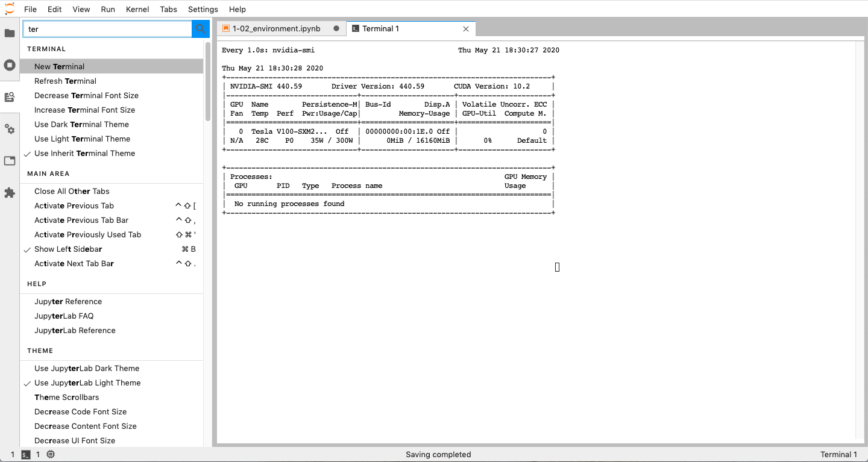
Task: Open the JupyterLab FAQ help link
Action: pyautogui.click(x=64, y=316)
